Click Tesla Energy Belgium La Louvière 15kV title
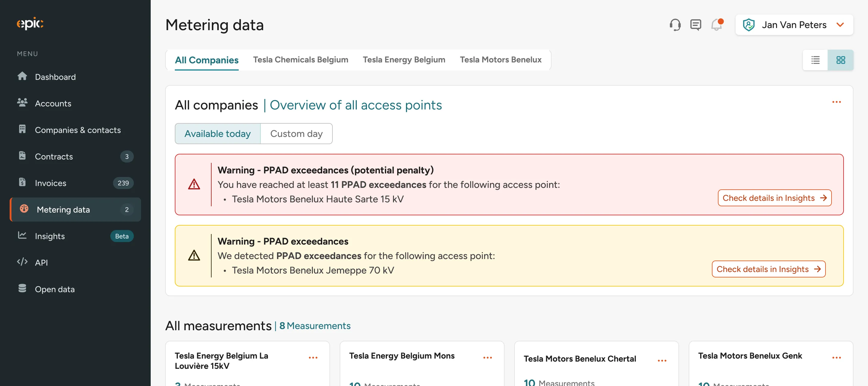Viewport: 868px width, 386px height. point(222,361)
